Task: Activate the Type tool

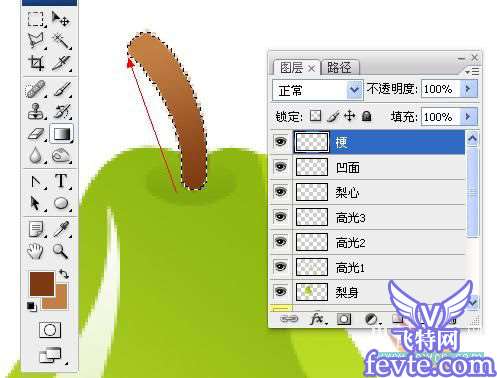Action: click(x=61, y=181)
